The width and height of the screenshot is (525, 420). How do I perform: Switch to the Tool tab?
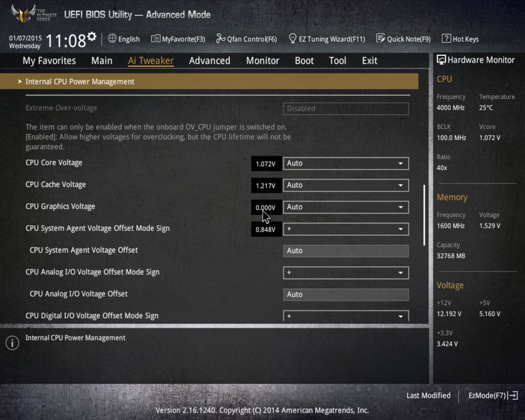(338, 61)
